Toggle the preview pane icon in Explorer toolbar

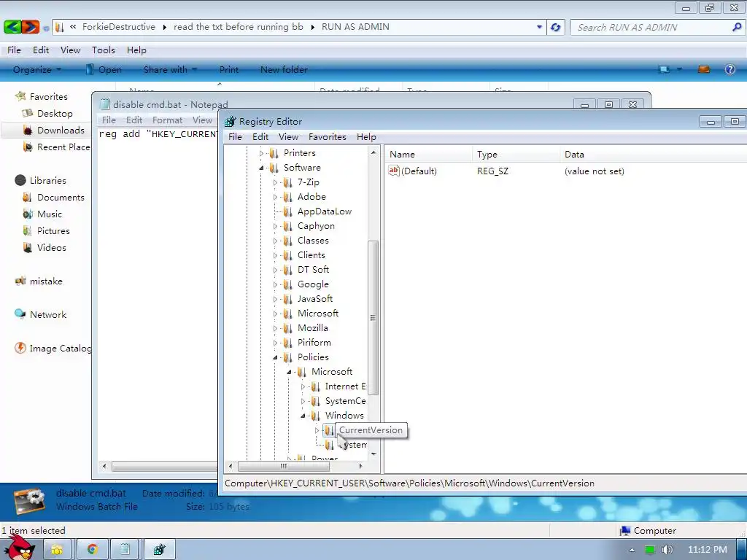(x=704, y=69)
